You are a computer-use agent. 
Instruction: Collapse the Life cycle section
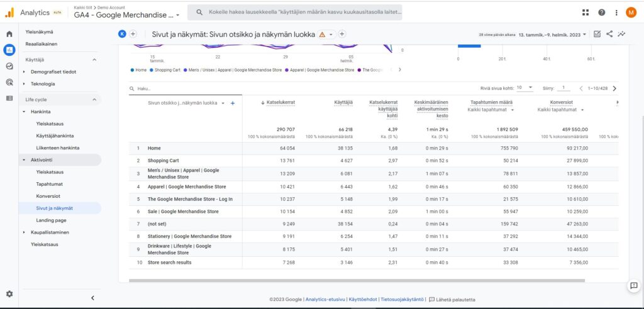94,100
